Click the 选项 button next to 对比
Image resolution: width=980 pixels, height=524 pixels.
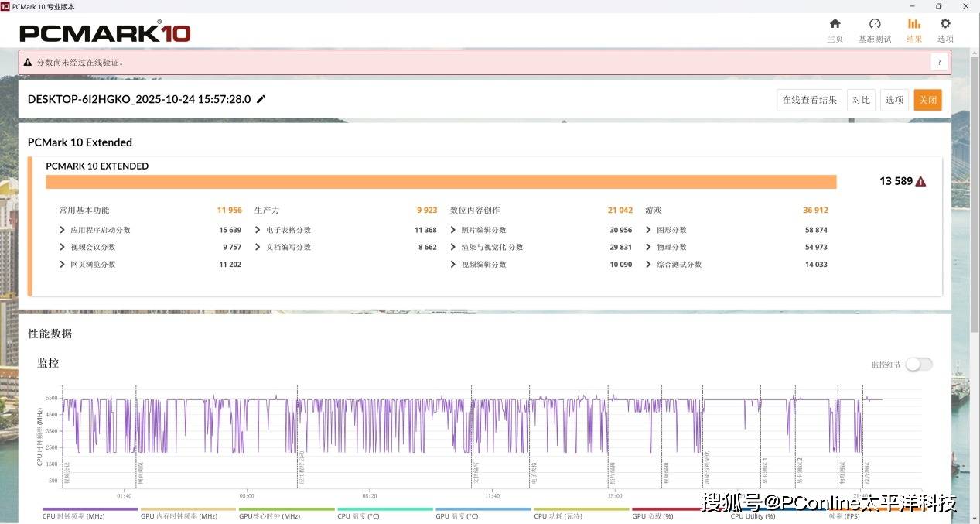(894, 100)
